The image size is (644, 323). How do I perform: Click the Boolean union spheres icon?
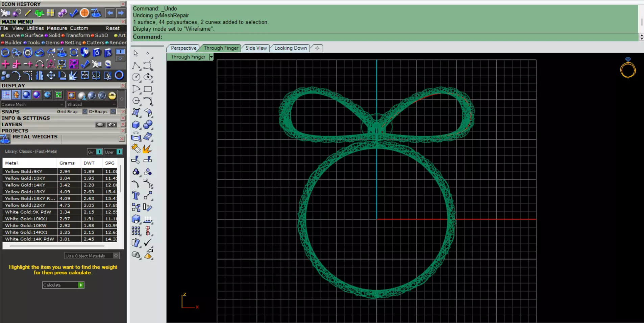148,125
